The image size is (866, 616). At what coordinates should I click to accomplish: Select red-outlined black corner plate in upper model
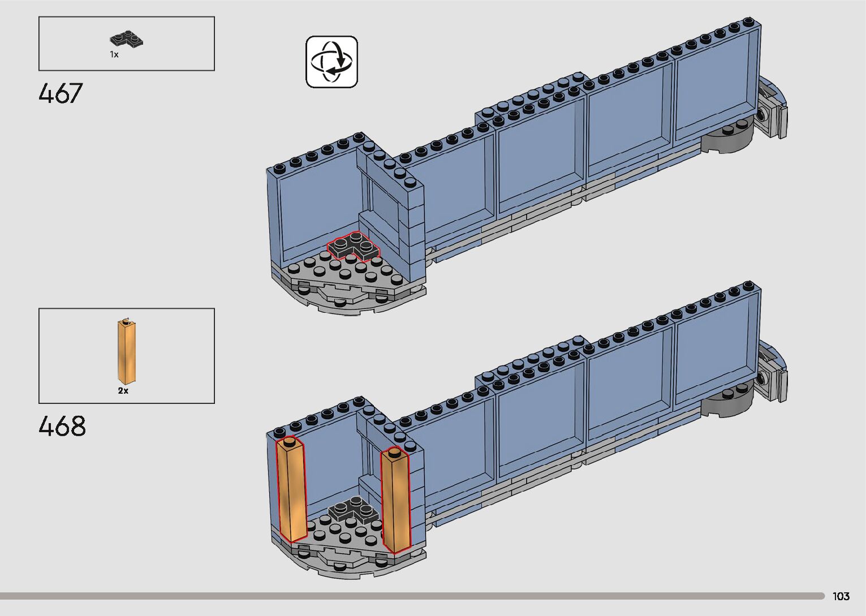click(x=353, y=247)
